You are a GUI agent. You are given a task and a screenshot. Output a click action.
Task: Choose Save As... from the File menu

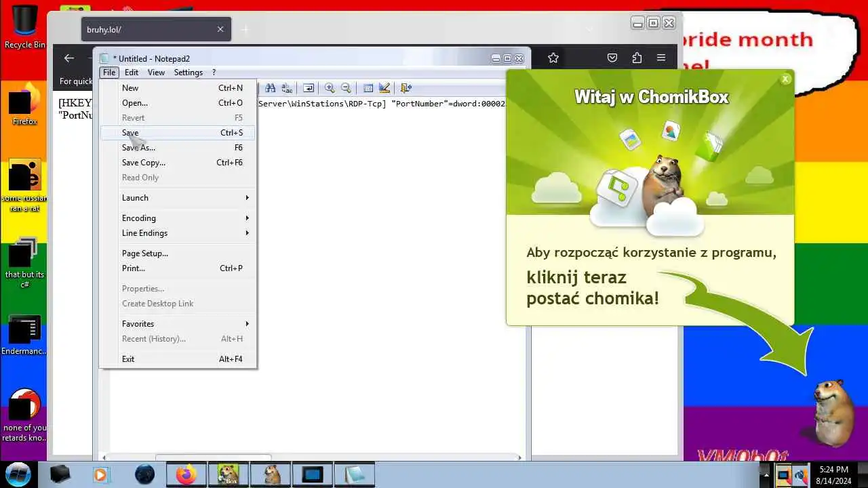point(178,148)
